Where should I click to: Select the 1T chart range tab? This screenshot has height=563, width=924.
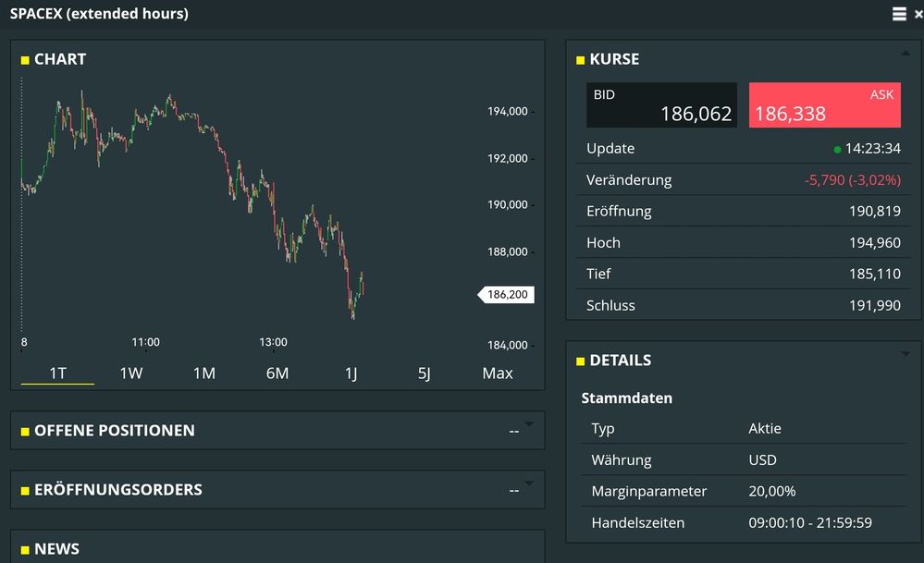(57, 373)
